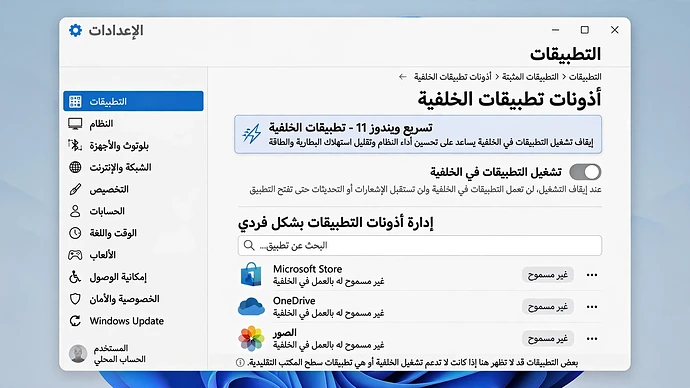This screenshot has width=690, height=388.
Task: Click the Bluetooth icon in sidebar
Action: pos(75,145)
